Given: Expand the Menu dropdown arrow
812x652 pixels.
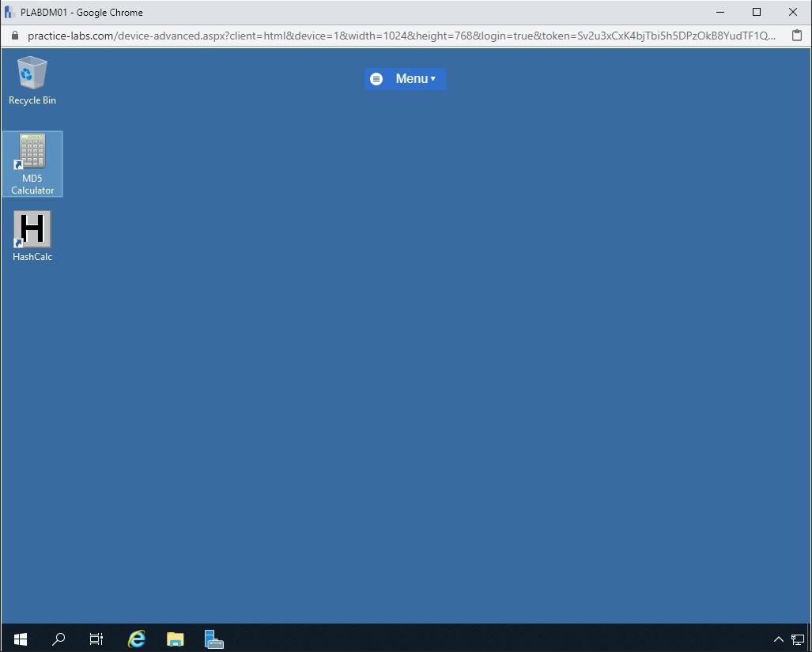Looking at the screenshot, I should [x=433, y=79].
